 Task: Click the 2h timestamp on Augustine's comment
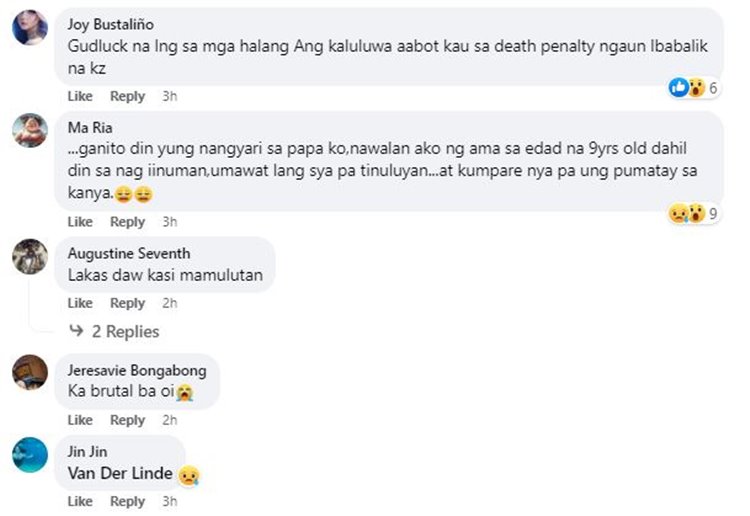coord(169,303)
